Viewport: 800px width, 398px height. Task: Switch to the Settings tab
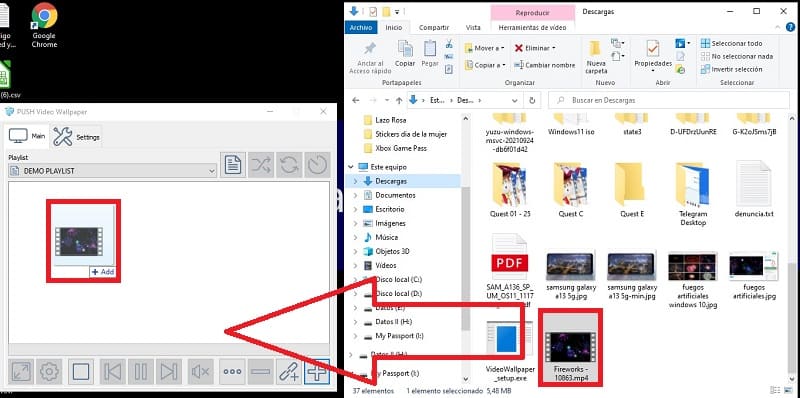(x=77, y=137)
